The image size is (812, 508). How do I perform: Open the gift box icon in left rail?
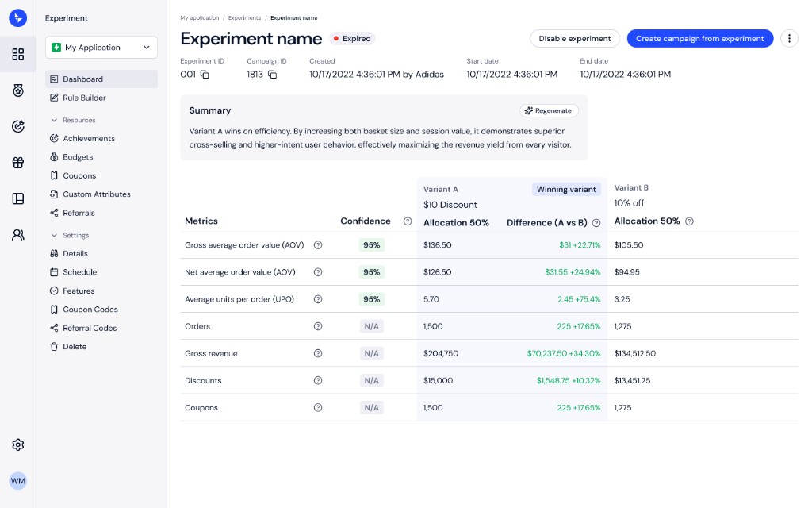17,162
